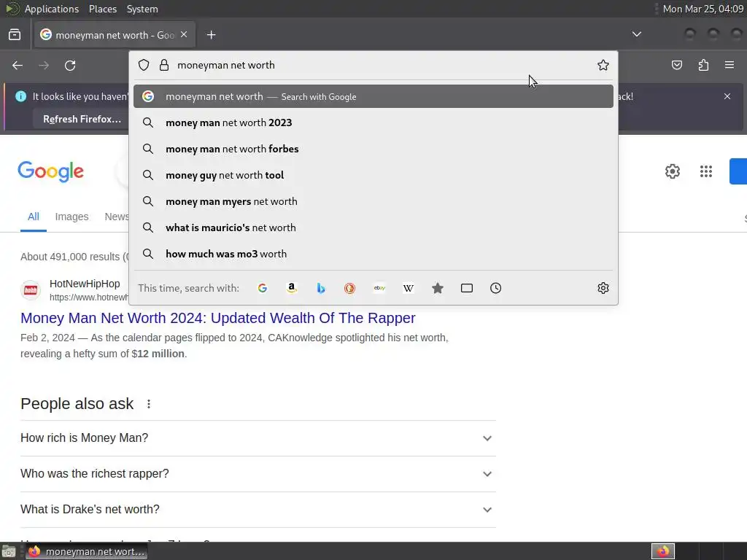Search bookmarks using the star icon in dropdown
This screenshot has height=560, width=747.
click(438, 288)
